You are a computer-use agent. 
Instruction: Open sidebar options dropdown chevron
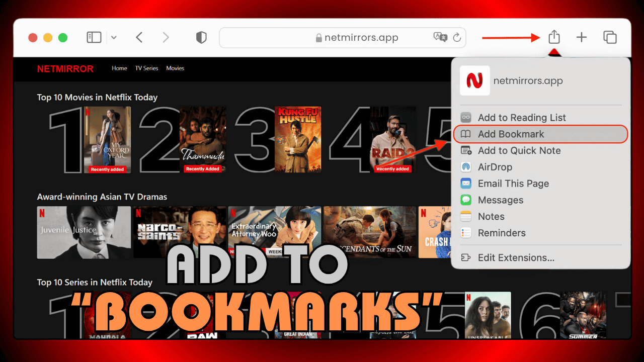pyautogui.click(x=114, y=37)
